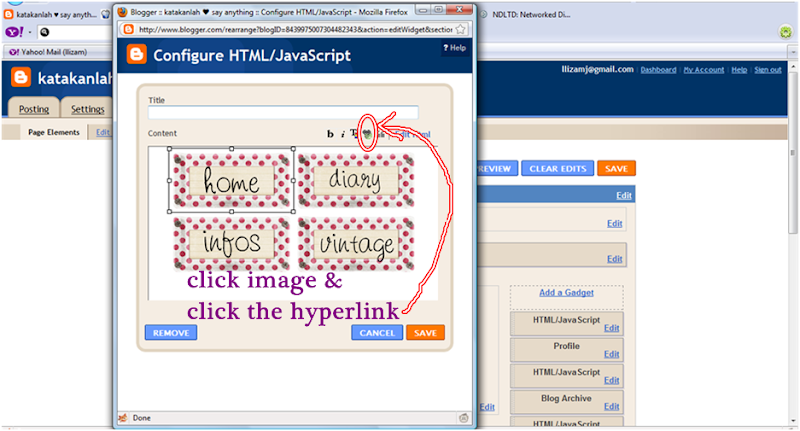Click SAVE beside CLEAR EDITS

616,168
